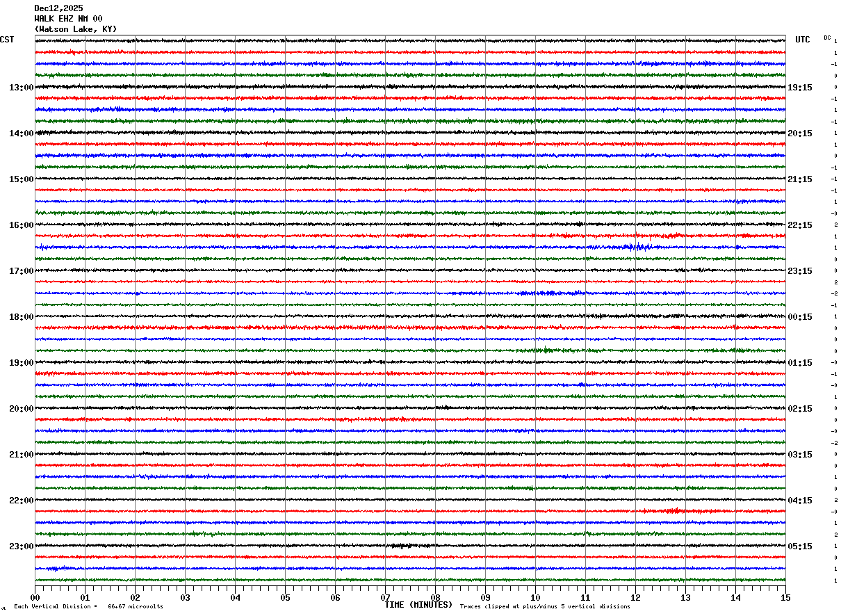Select the station code WALK EHZ NM 00
841x616 pixels.
coord(68,19)
